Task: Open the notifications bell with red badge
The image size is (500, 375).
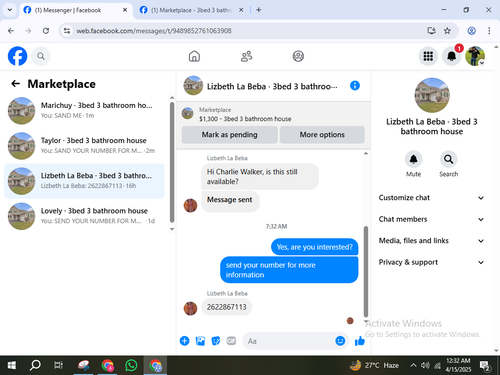Action: coord(452,56)
